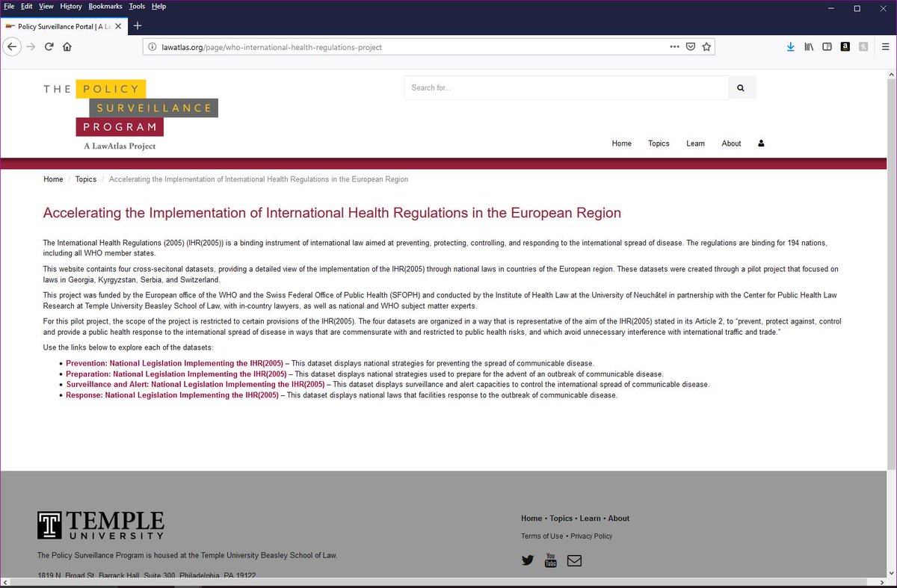Click the page heading 'Accelerating the Implementation'

pyautogui.click(x=332, y=213)
